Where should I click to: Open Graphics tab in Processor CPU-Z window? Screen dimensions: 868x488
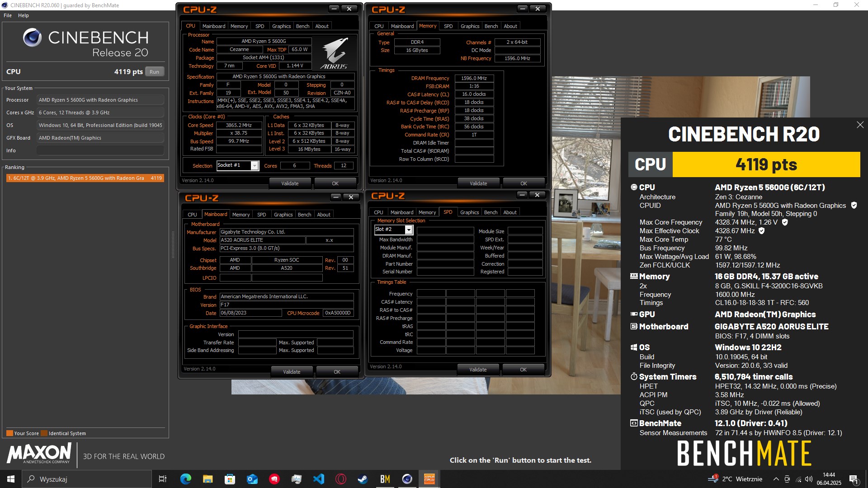coord(282,26)
